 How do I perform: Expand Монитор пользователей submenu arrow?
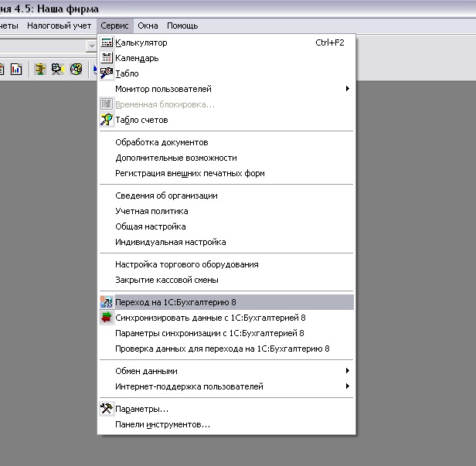point(347,89)
